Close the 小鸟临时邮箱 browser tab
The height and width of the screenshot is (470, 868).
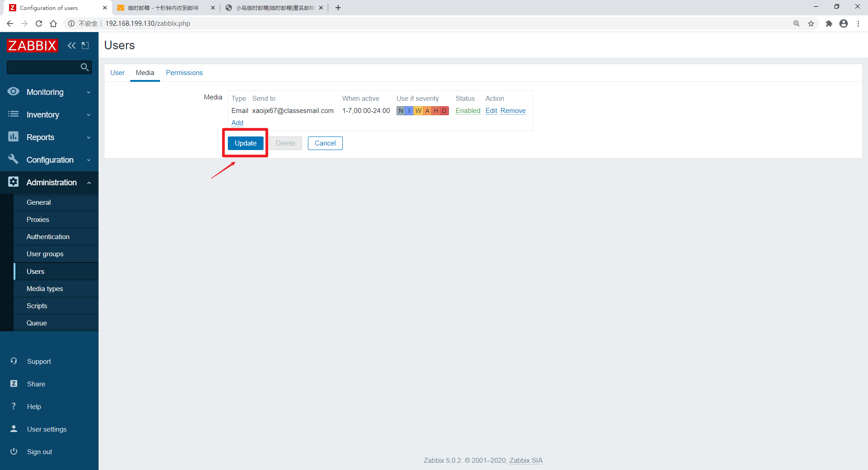click(x=321, y=8)
